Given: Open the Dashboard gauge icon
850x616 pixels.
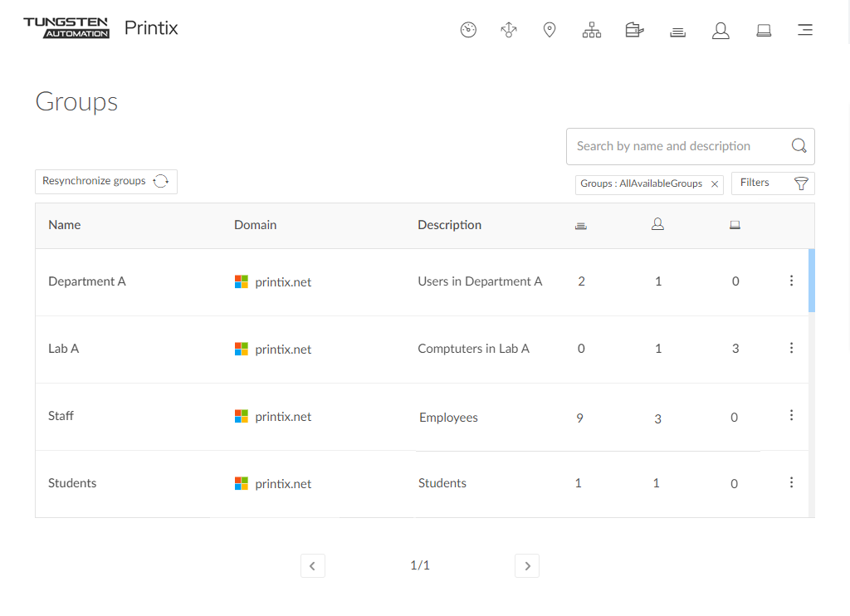Looking at the screenshot, I should (468, 31).
